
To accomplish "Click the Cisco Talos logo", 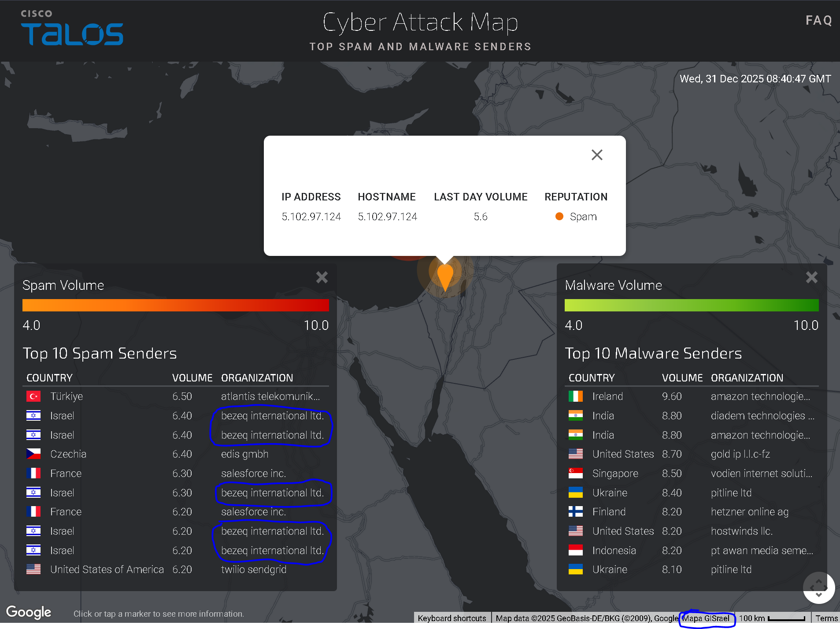I will point(72,27).
